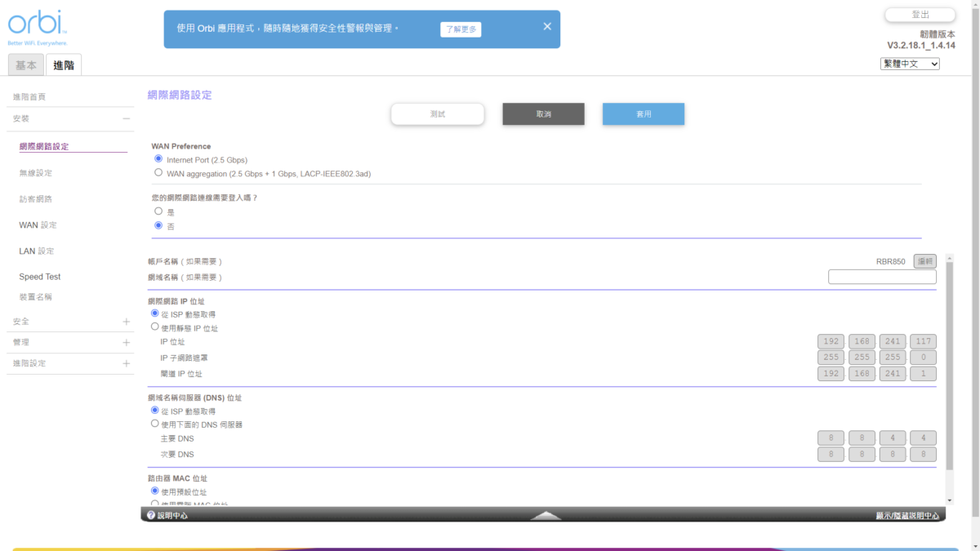Switch to the 基本 tab
The image size is (980, 551).
[x=26, y=65]
